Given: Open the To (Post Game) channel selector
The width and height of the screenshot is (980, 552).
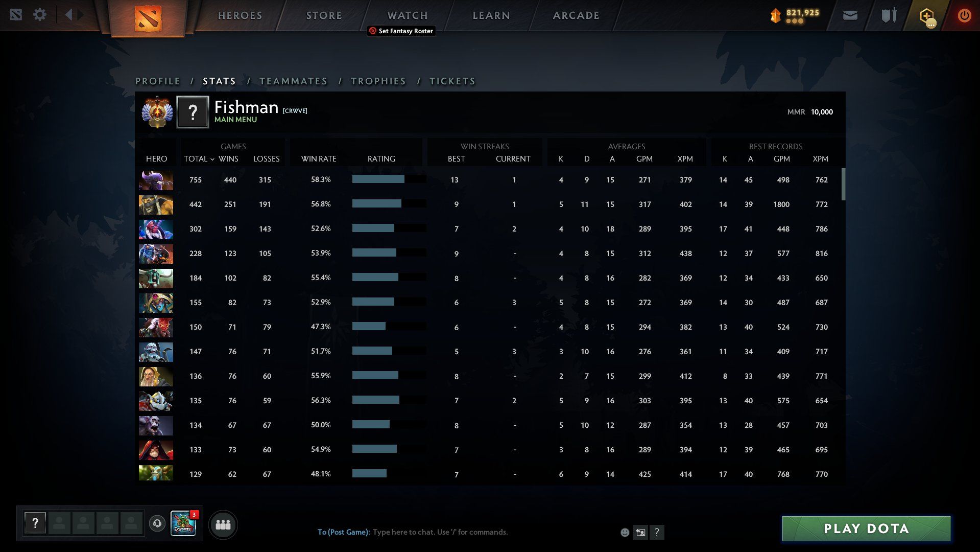Looking at the screenshot, I should click(343, 532).
